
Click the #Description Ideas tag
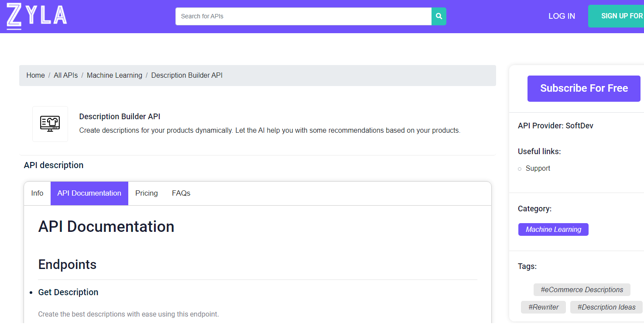pos(606,307)
